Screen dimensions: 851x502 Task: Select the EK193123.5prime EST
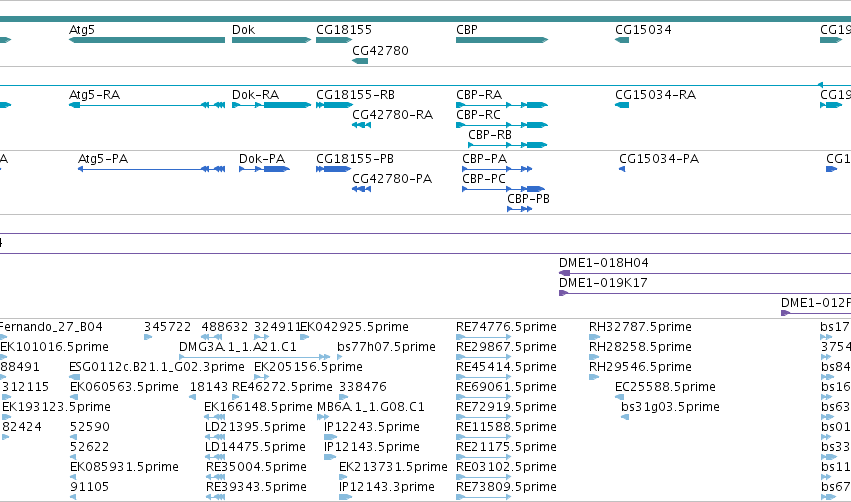[x=6, y=417]
